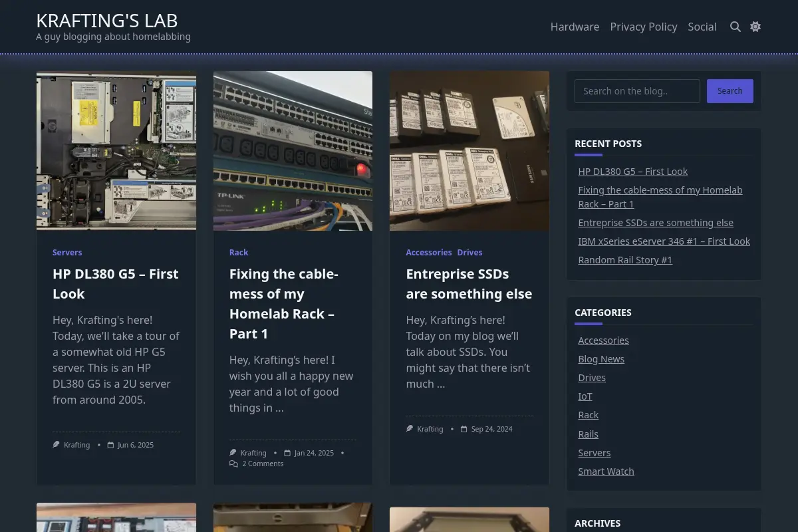Screen dimensions: 798x532
Task: Open the rack switches post thumbnail
Action: pyautogui.click(x=293, y=150)
